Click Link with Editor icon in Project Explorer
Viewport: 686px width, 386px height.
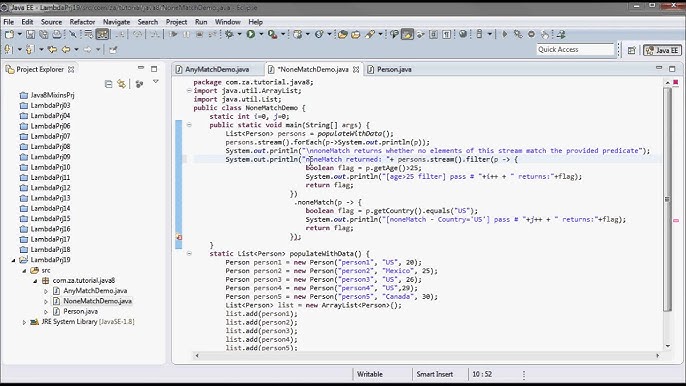pyautogui.click(x=122, y=84)
